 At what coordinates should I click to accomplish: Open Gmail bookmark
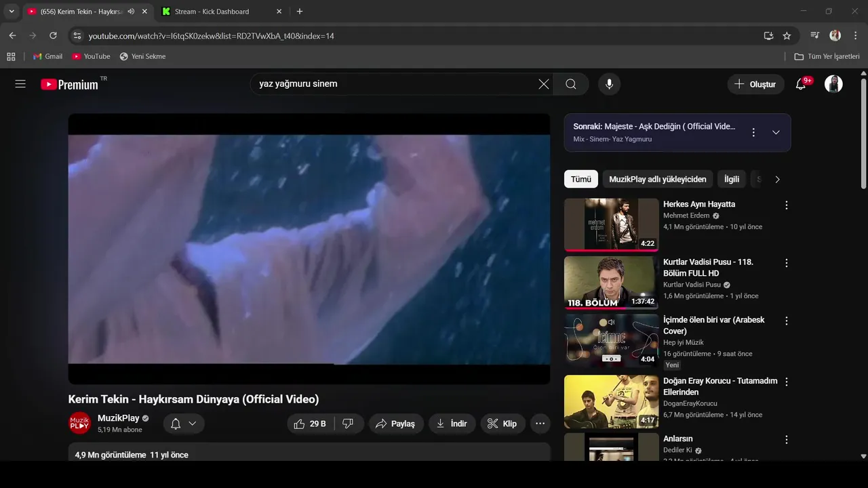click(x=47, y=56)
